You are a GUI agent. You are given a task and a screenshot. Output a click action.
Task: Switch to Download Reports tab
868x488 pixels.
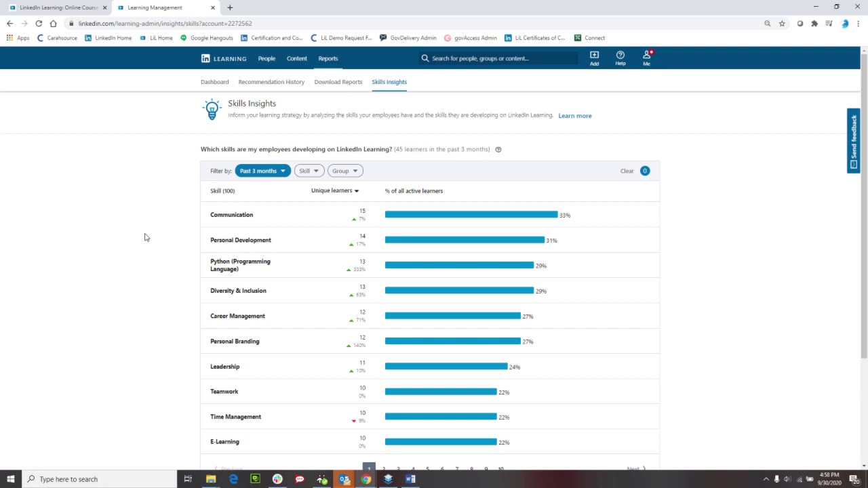(338, 82)
